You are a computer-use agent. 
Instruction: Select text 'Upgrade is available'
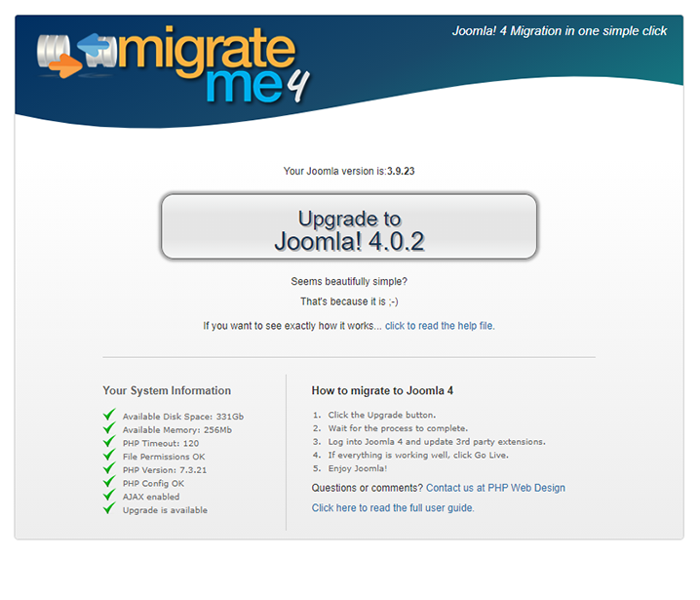[x=165, y=510]
